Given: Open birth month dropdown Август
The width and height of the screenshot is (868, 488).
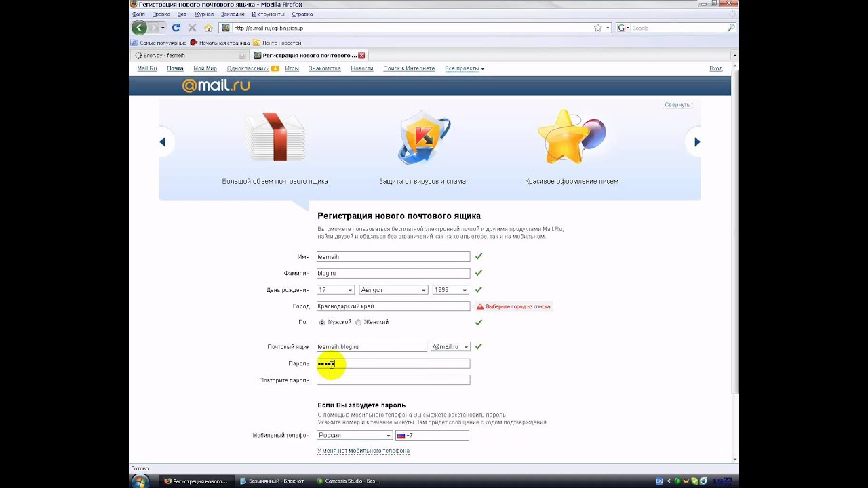Looking at the screenshot, I should click(x=393, y=290).
